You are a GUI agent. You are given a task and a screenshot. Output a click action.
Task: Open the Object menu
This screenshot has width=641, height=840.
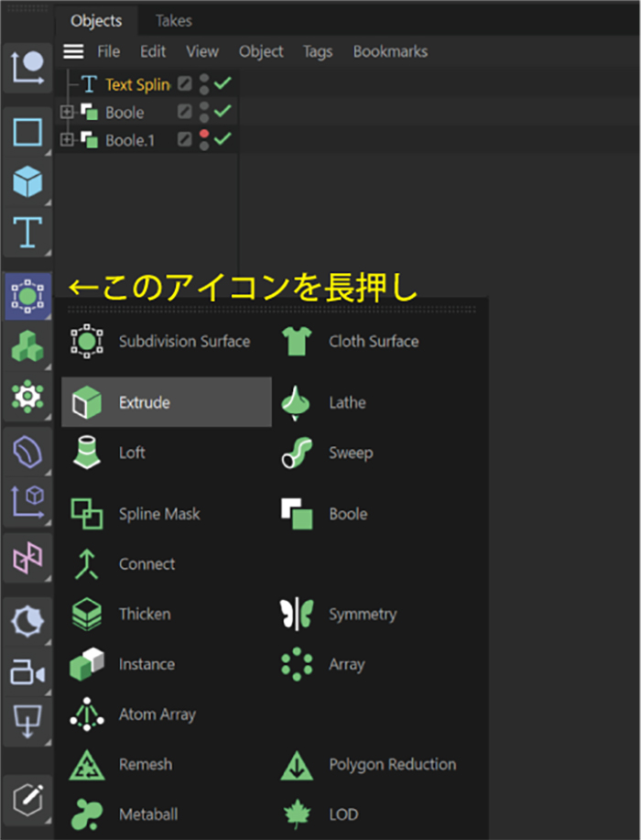click(x=261, y=51)
